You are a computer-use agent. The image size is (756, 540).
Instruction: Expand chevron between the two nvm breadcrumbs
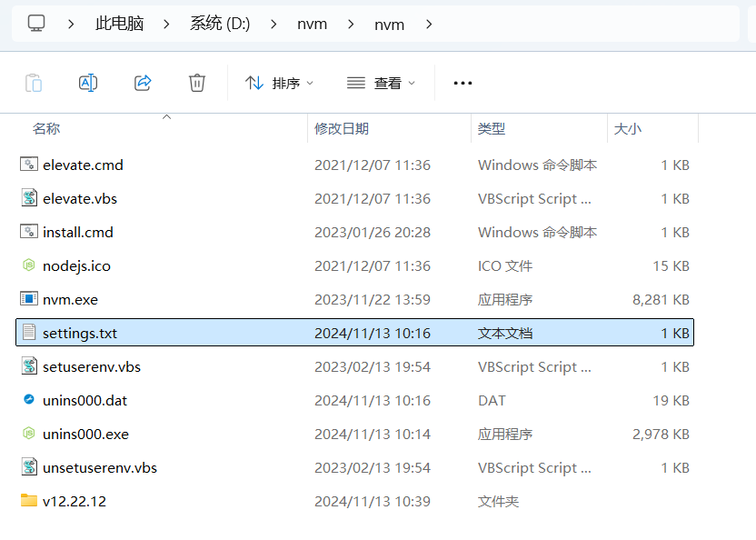pos(351,24)
